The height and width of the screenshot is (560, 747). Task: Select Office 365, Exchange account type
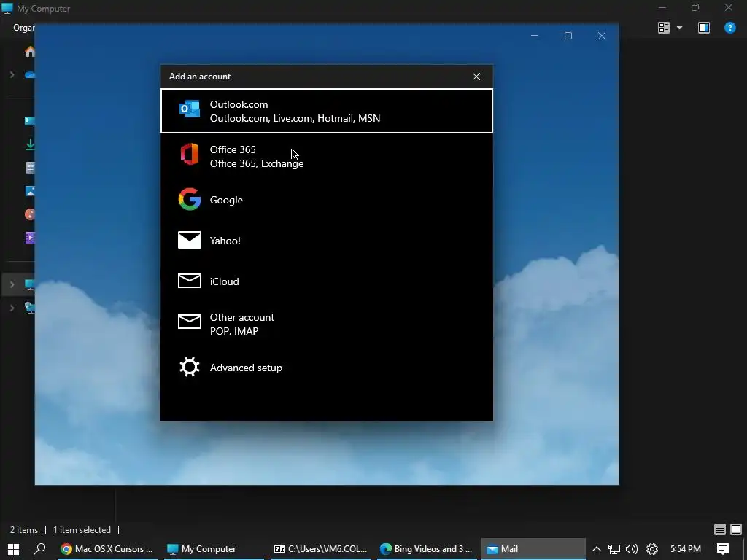pos(327,156)
